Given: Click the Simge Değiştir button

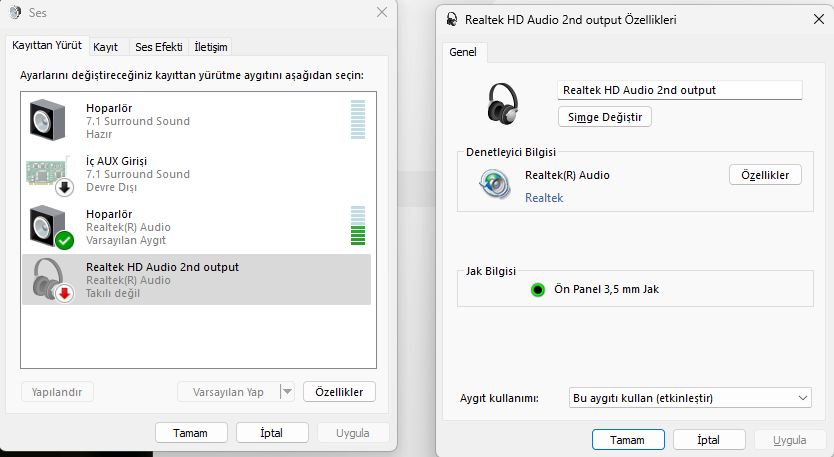Looking at the screenshot, I should pos(605,117).
